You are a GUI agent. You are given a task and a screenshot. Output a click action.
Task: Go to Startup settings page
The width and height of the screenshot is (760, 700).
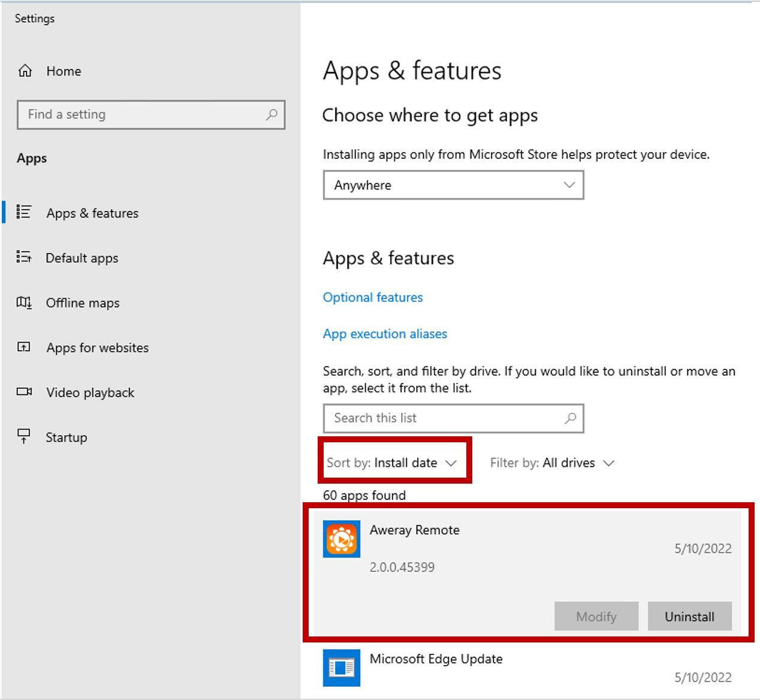(67, 437)
